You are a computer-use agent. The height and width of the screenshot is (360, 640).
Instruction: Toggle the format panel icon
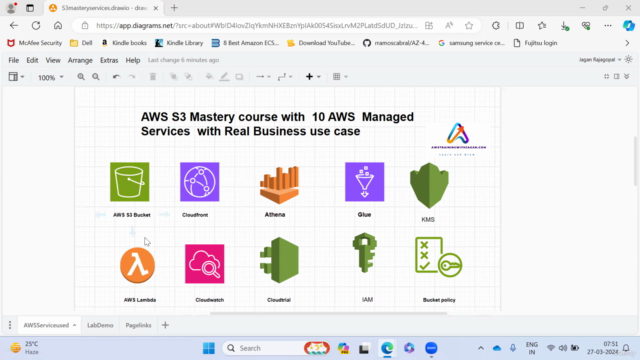[x=617, y=76]
